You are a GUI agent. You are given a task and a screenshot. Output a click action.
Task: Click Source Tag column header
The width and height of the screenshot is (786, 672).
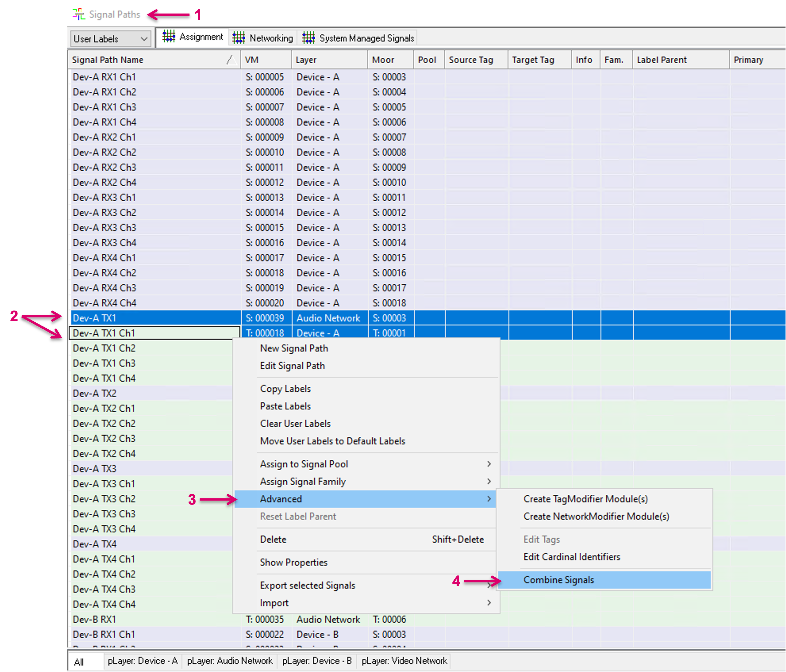[471, 60]
